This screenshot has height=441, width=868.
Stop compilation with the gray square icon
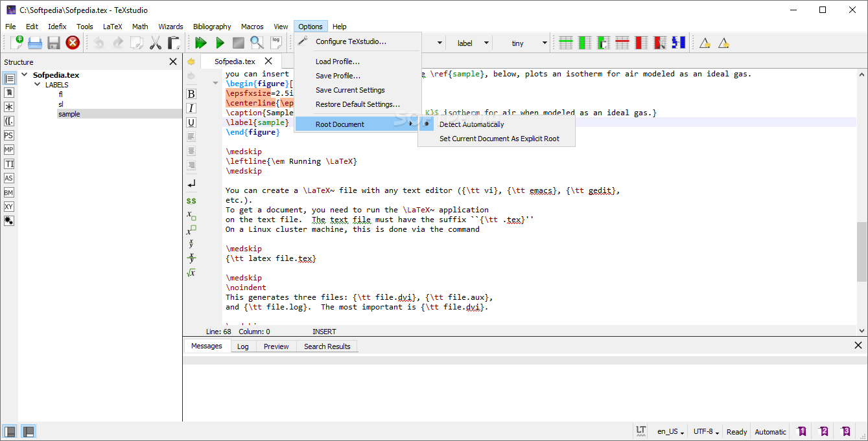point(239,43)
